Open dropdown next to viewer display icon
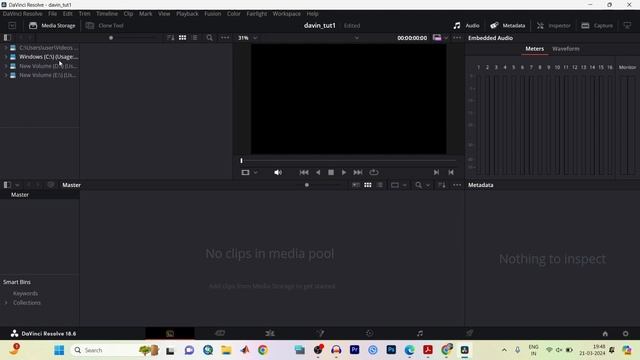 click(x=446, y=38)
